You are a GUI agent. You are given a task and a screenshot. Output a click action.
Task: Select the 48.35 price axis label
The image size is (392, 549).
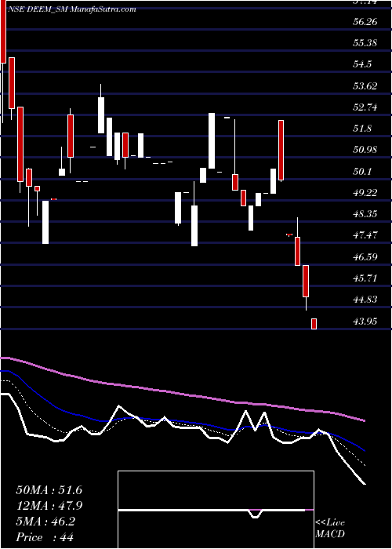pyautogui.click(x=365, y=214)
